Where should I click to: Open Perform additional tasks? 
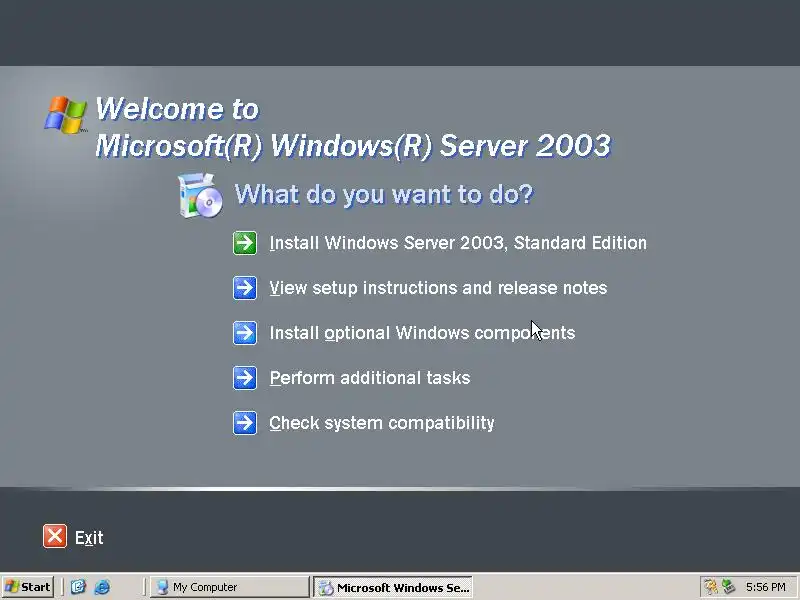(370, 378)
